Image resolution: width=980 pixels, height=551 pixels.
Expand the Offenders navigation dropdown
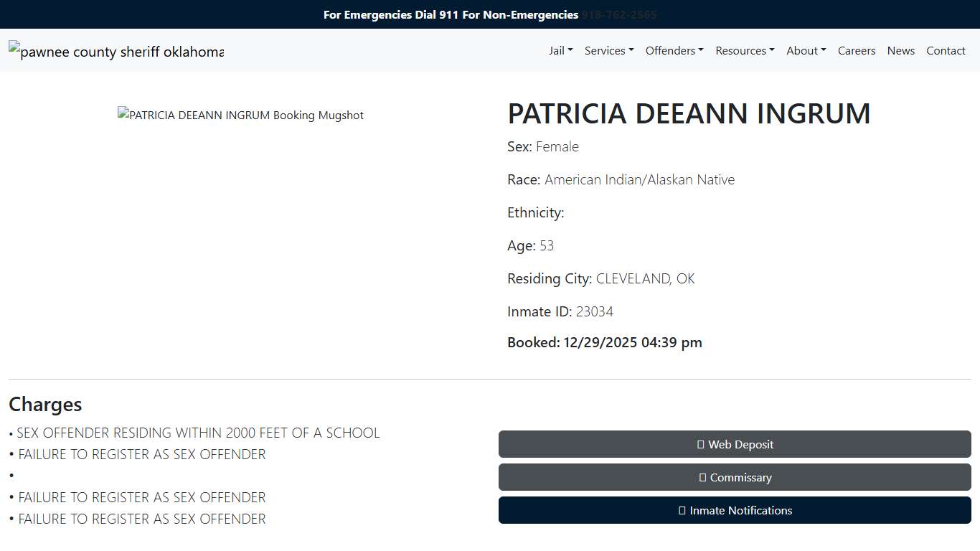[x=674, y=50]
